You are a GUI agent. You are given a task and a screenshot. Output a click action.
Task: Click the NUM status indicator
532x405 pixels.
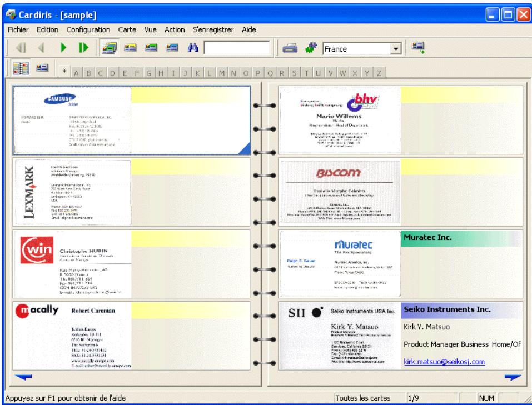[x=486, y=398]
